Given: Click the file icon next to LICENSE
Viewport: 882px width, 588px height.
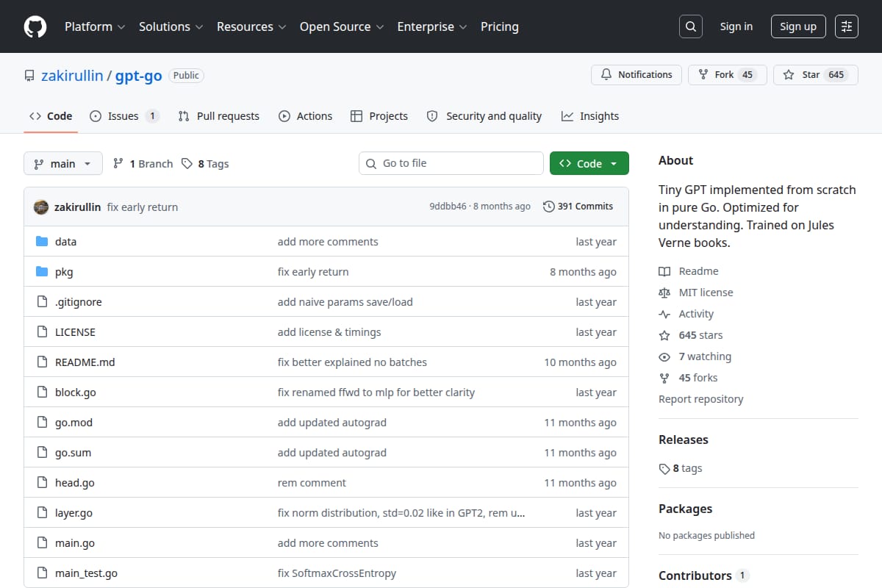Looking at the screenshot, I should click(42, 332).
